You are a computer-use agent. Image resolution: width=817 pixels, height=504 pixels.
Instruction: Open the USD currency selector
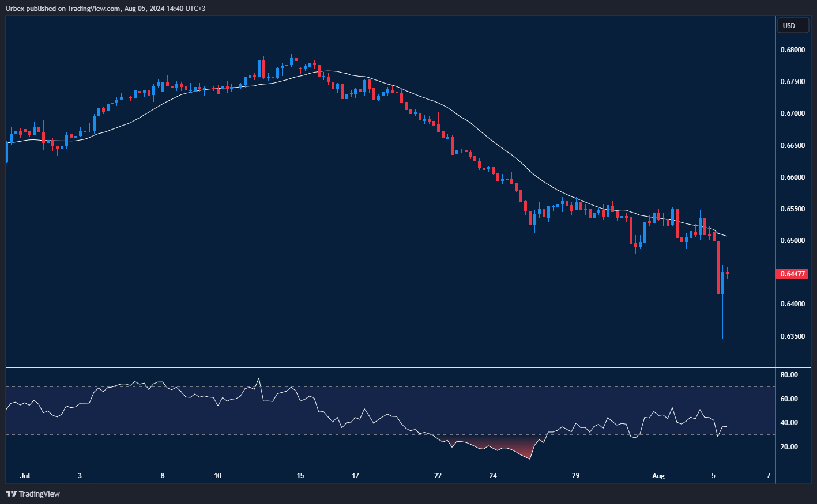793,25
